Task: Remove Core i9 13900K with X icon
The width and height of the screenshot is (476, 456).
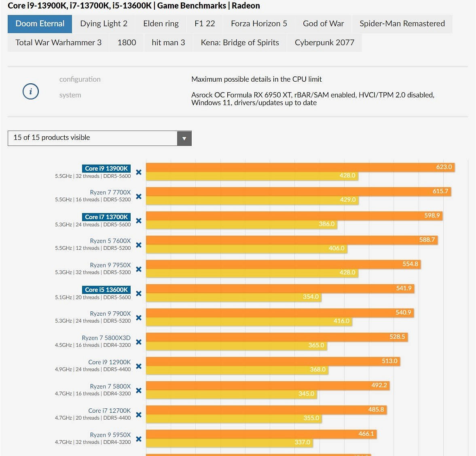Action: pos(139,172)
